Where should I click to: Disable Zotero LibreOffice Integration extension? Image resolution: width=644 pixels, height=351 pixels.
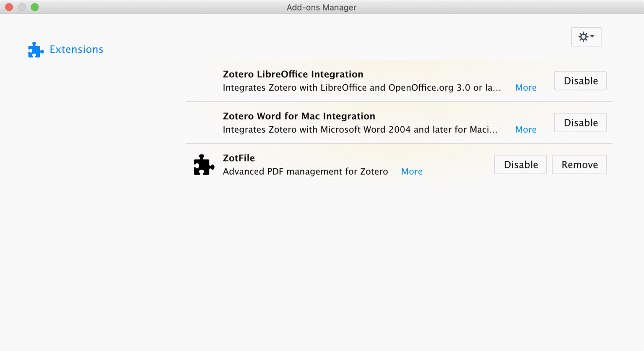point(580,81)
